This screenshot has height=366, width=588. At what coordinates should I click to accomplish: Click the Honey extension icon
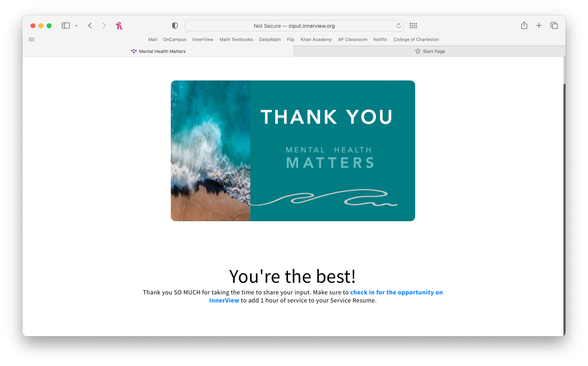(119, 26)
